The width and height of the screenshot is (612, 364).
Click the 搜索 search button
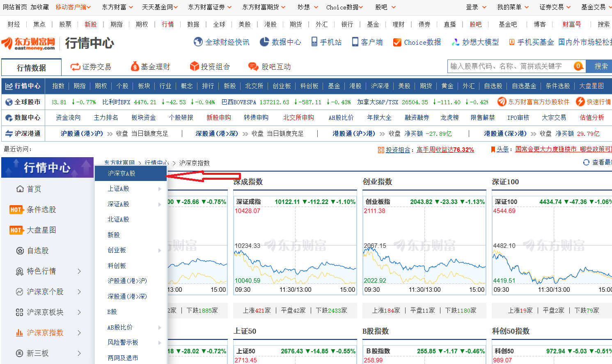tap(599, 66)
